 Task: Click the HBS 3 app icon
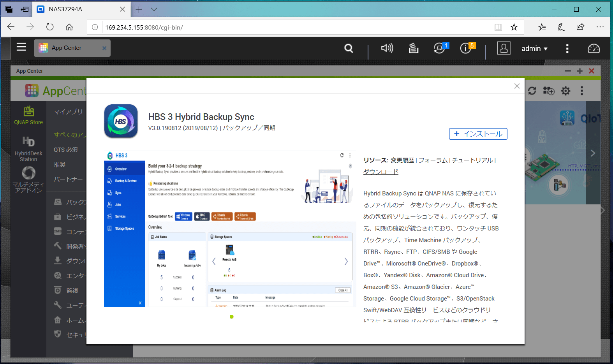pyautogui.click(x=121, y=121)
